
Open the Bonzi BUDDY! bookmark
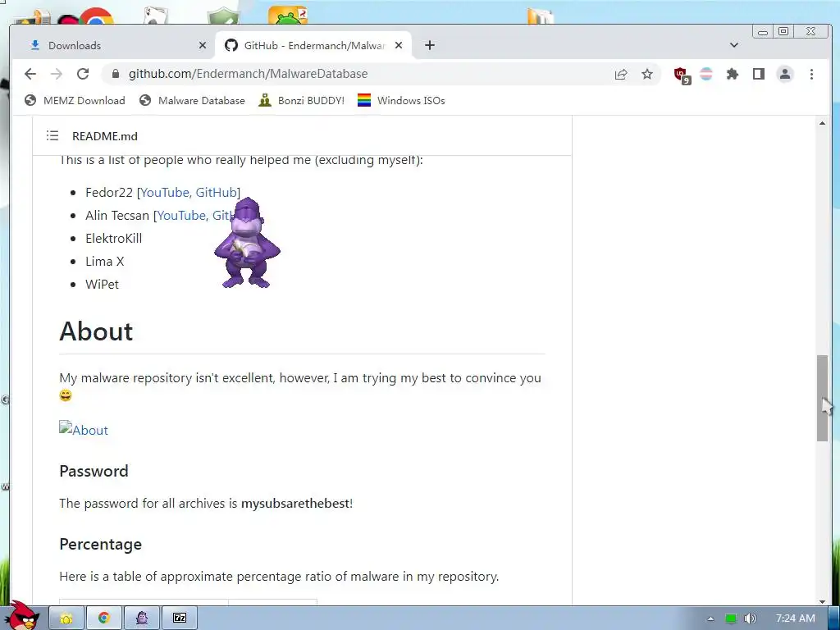302,101
